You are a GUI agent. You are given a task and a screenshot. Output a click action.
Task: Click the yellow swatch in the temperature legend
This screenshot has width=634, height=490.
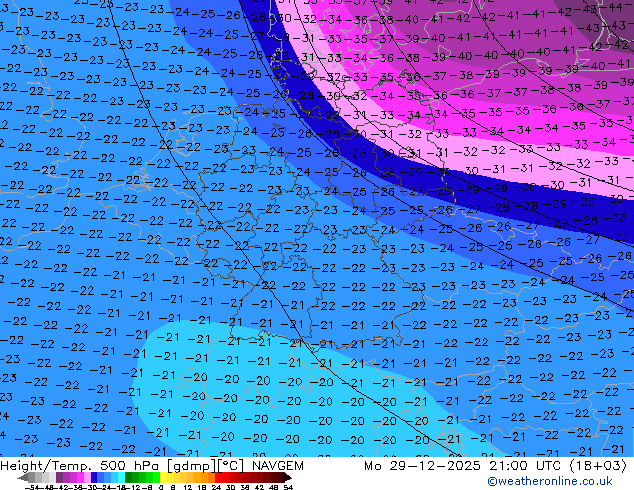163,478
